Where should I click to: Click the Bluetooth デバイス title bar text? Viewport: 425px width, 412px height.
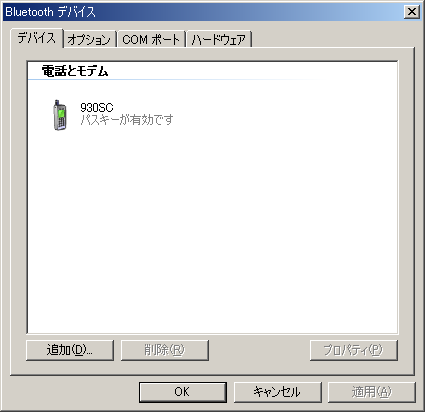51,12
